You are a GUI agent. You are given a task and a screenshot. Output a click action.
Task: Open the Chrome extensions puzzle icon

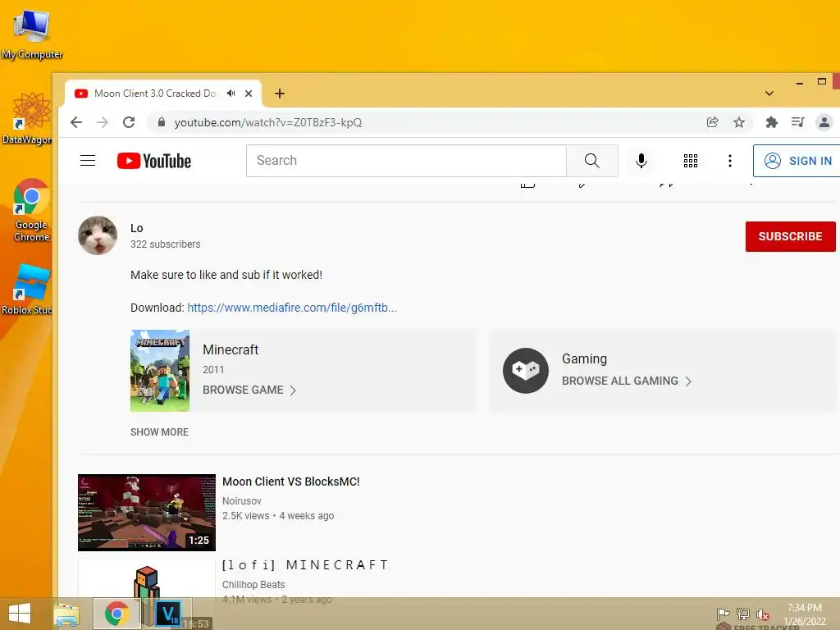pyautogui.click(x=771, y=122)
